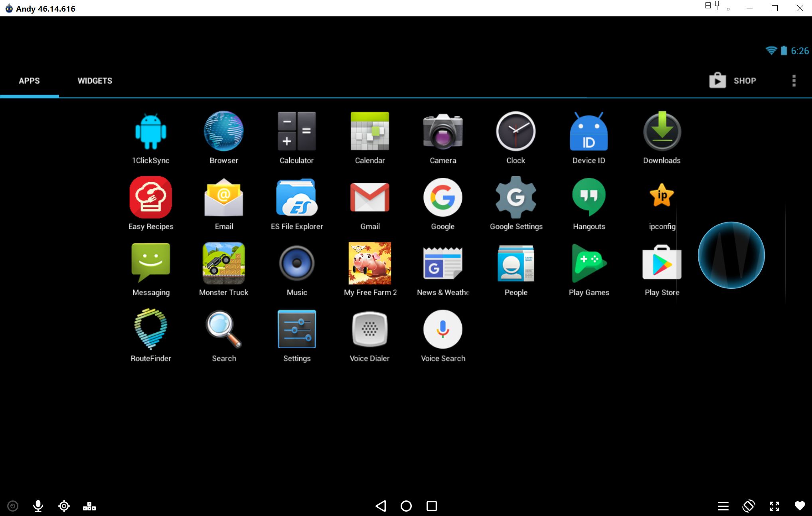This screenshot has height=516, width=812.
Task: Open Andy keyboard mapping blocks icon
Action: tap(89, 506)
